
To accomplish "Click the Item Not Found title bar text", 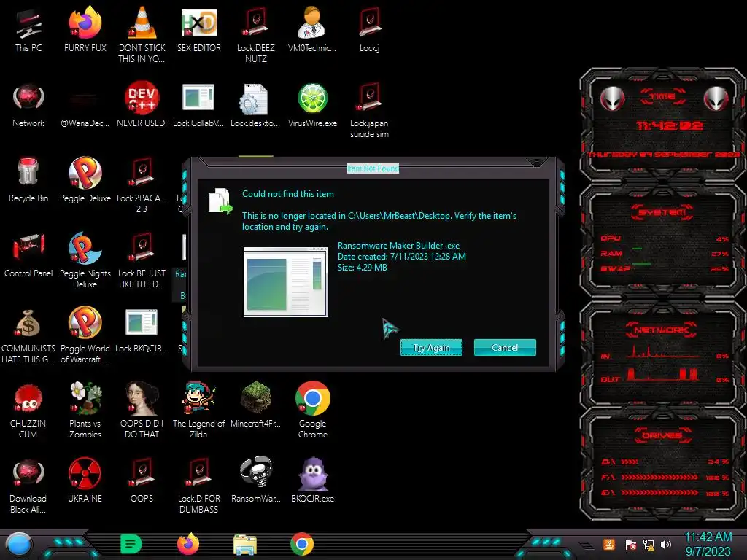I will [373, 168].
